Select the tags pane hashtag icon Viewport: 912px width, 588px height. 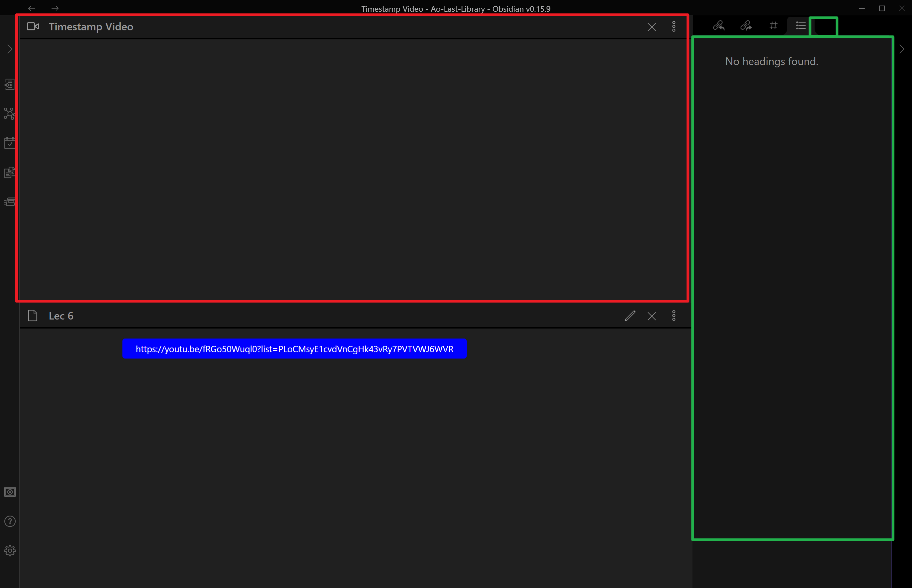click(773, 26)
